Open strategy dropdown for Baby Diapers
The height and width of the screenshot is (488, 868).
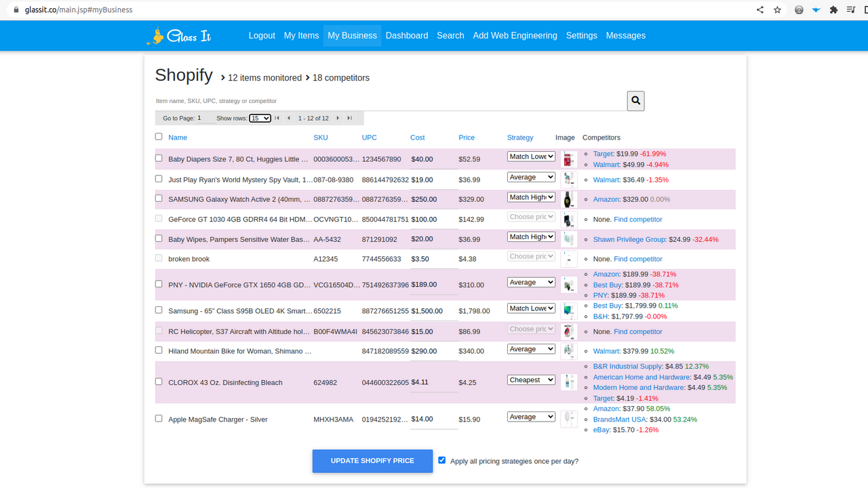(x=531, y=157)
